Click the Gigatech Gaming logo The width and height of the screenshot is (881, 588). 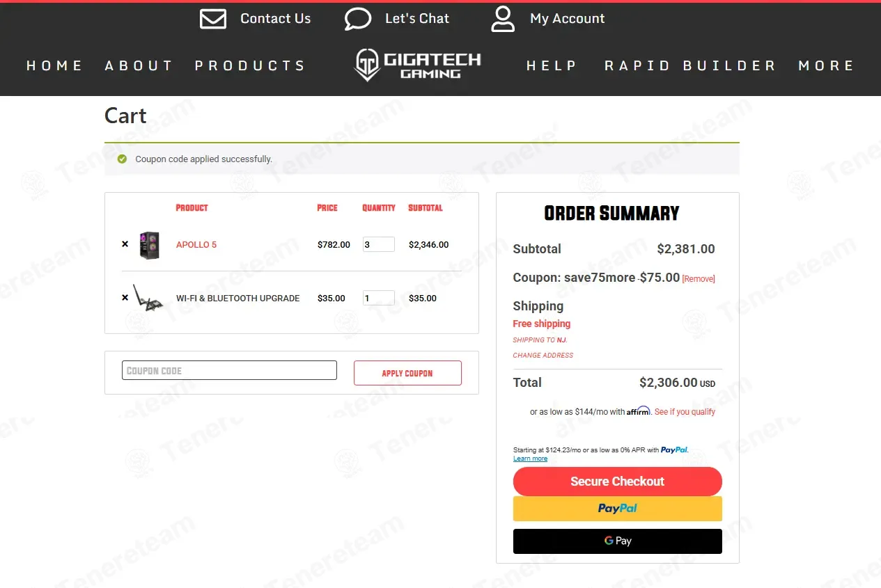[417, 65]
